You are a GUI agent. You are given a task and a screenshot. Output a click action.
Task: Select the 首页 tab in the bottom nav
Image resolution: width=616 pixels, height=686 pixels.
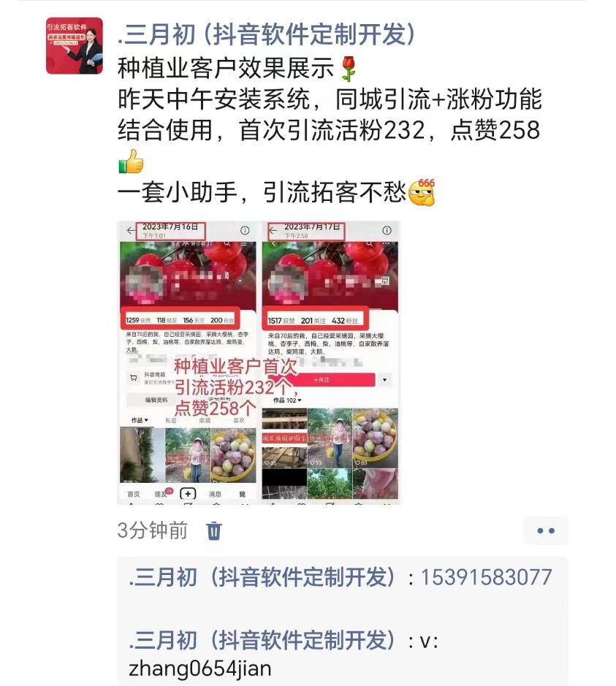pyautogui.click(x=134, y=495)
